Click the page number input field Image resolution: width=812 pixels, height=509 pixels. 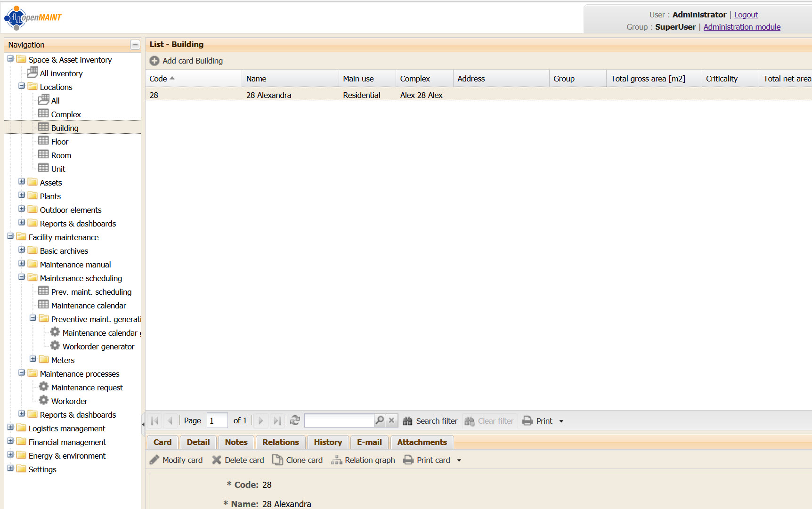point(217,420)
